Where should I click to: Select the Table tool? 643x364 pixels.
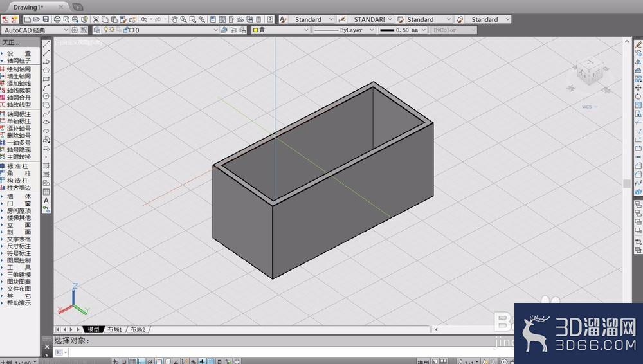46,192
